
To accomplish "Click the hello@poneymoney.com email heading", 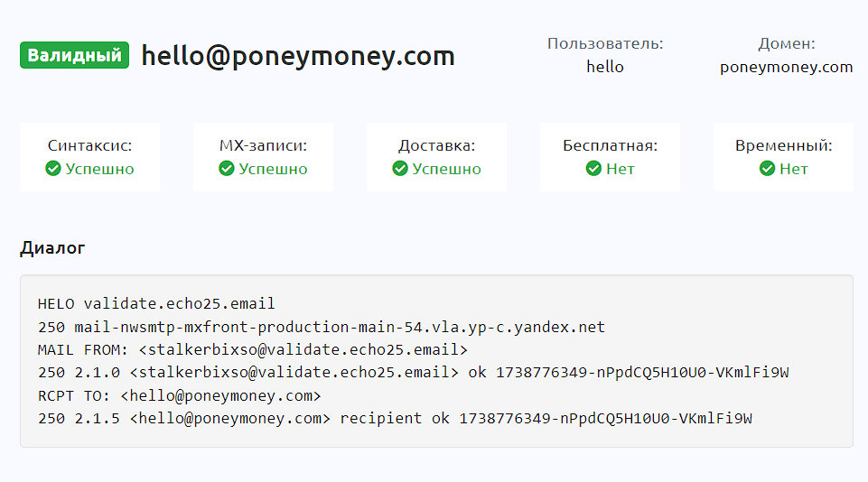I will tap(298, 57).
